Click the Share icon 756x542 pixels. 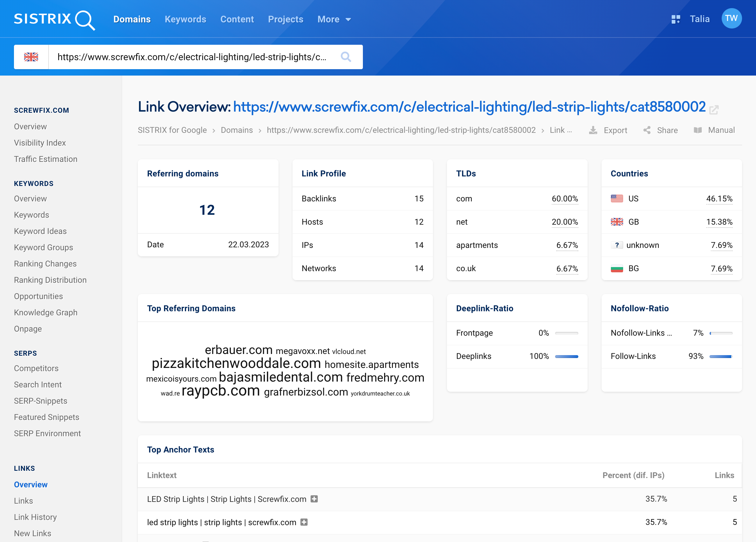pyautogui.click(x=647, y=130)
